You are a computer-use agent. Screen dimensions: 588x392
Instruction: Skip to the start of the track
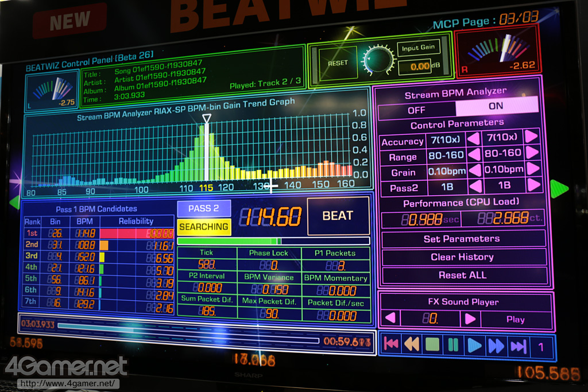click(390, 343)
